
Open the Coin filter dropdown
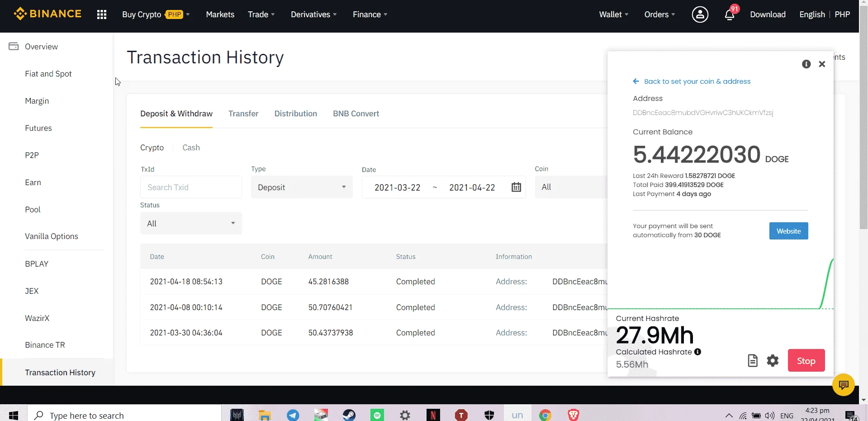(571, 187)
